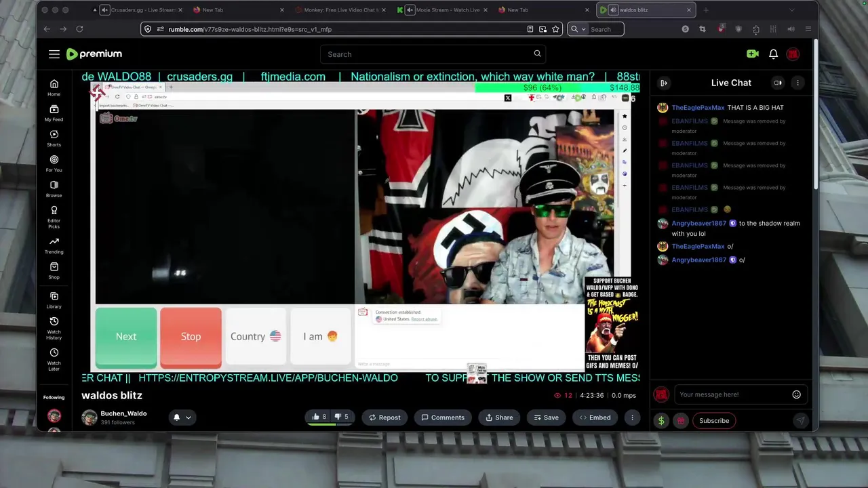Mute the Crusaders.gg tab audio

click(x=104, y=10)
